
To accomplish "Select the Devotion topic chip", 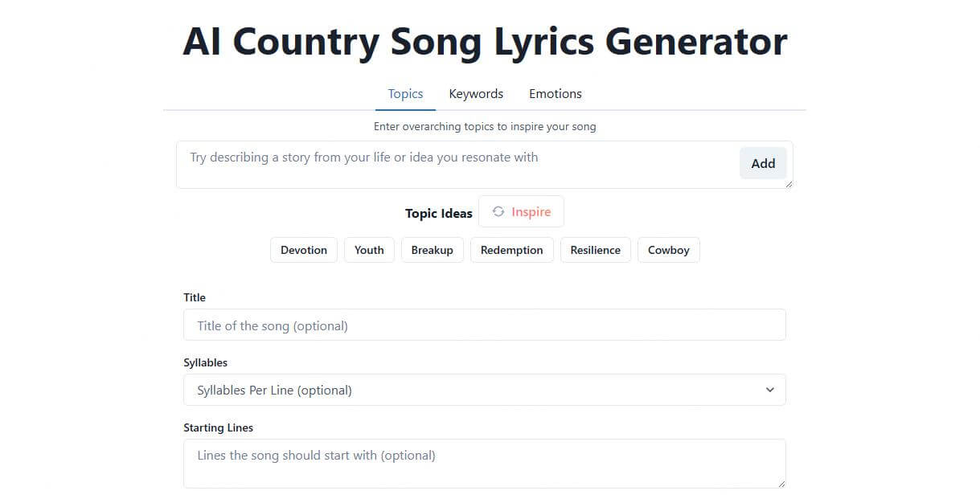I will pos(303,250).
